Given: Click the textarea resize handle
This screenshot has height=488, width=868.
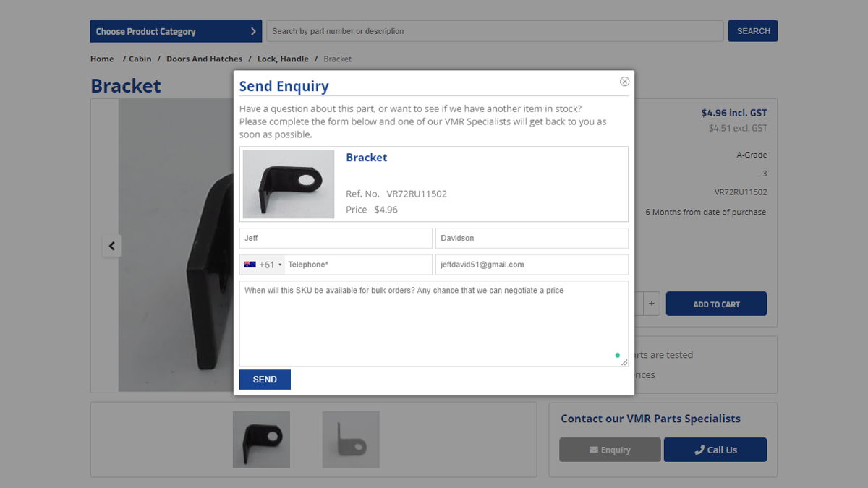Looking at the screenshot, I should point(624,362).
